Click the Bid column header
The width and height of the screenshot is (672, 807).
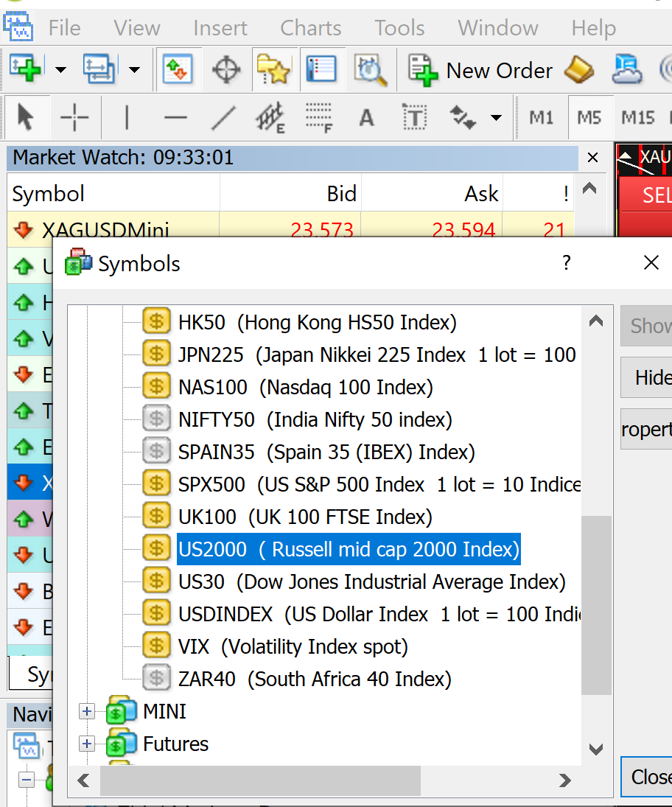click(291, 194)
